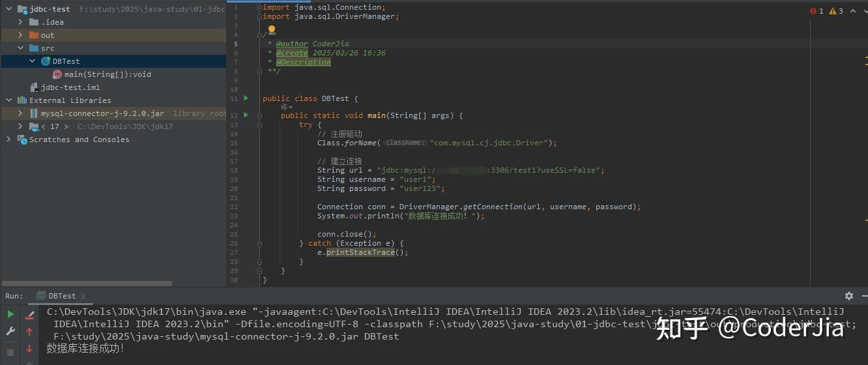Expand the JDK 17 library node

pos(20,126)
